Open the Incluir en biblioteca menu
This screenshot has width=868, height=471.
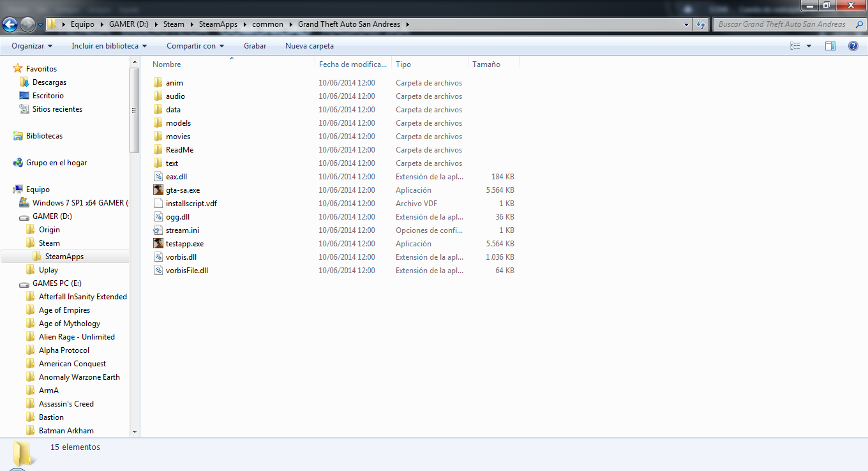pos(109,46)
